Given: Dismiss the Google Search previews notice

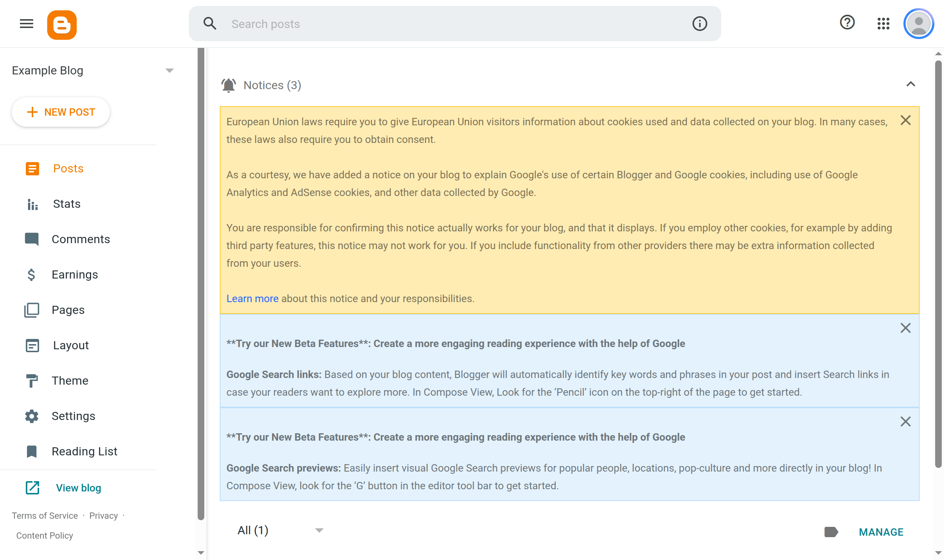Looking at the screenshot, I should click(906, 421).
